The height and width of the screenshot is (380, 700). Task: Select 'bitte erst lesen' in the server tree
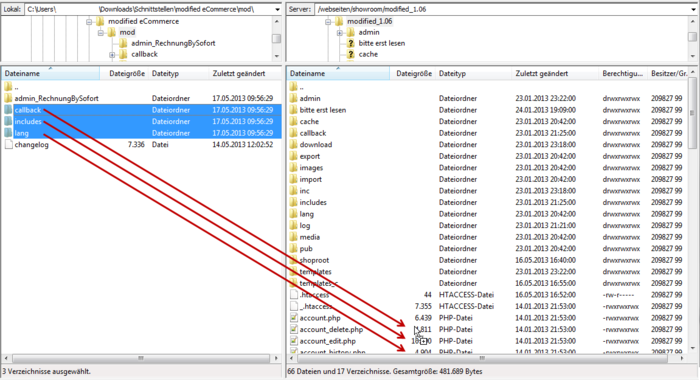point(382,43)
